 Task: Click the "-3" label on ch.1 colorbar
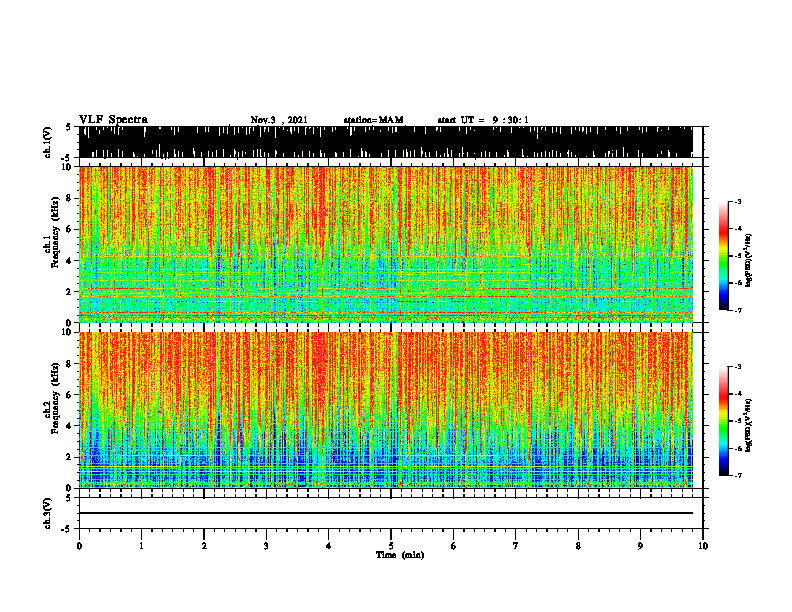click(x=738, y=201)
